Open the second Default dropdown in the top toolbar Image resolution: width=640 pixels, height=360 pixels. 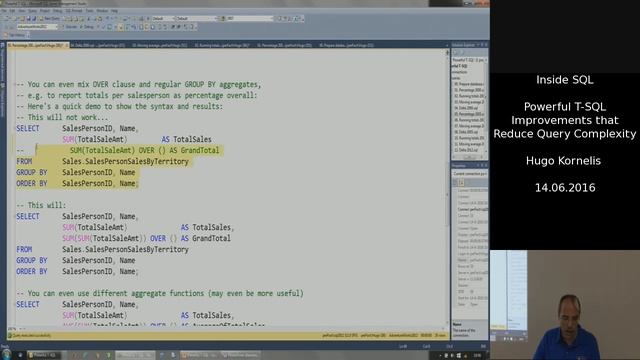coord(197,18)
